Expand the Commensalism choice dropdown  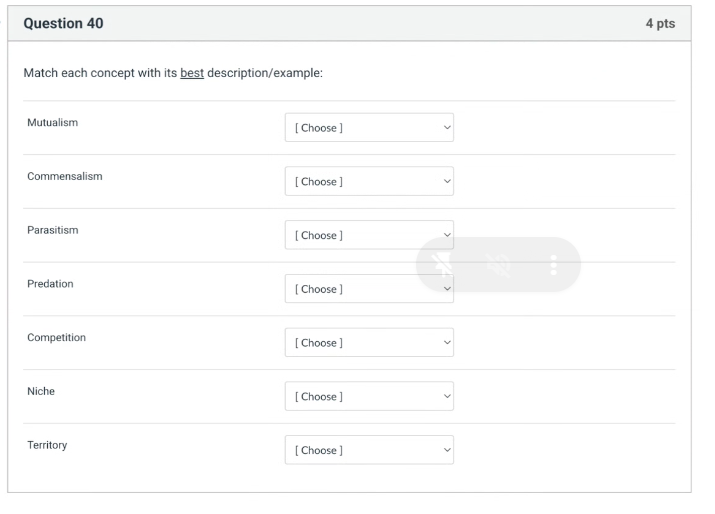369,182
